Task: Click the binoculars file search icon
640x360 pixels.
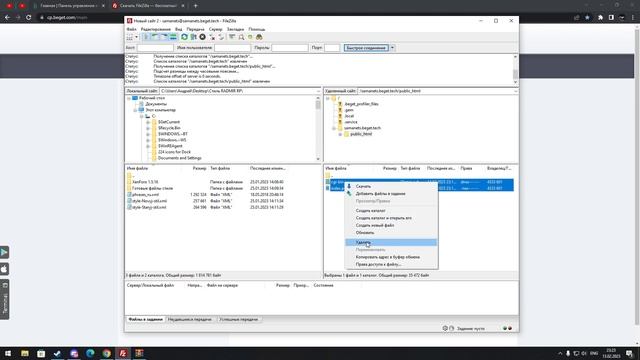Action: click(259, 37)
